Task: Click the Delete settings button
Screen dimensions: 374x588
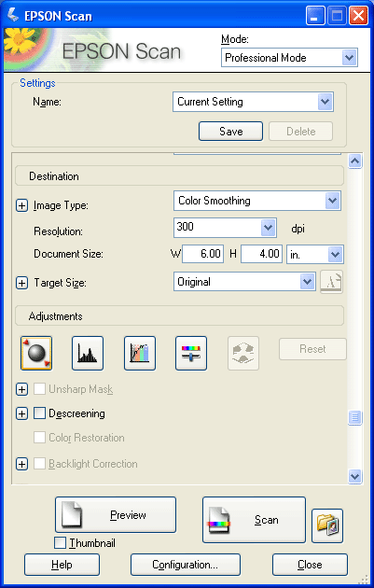Action: 300,132
